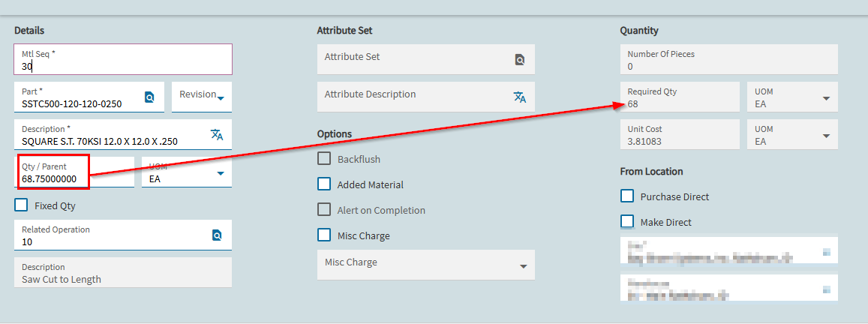
Task: Expand the Misc Charge dropdown
Action: click(523, 266)
